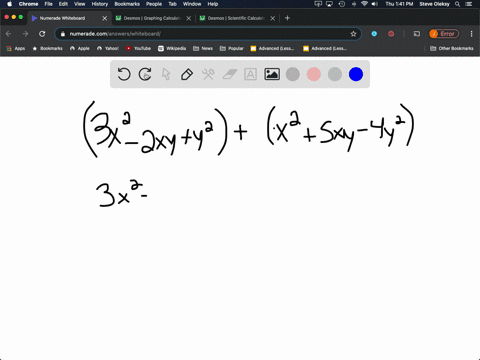Viewport: 480px width, 360px height.
Task: Pick the first gray color swatch
Action: coord(293,74)
